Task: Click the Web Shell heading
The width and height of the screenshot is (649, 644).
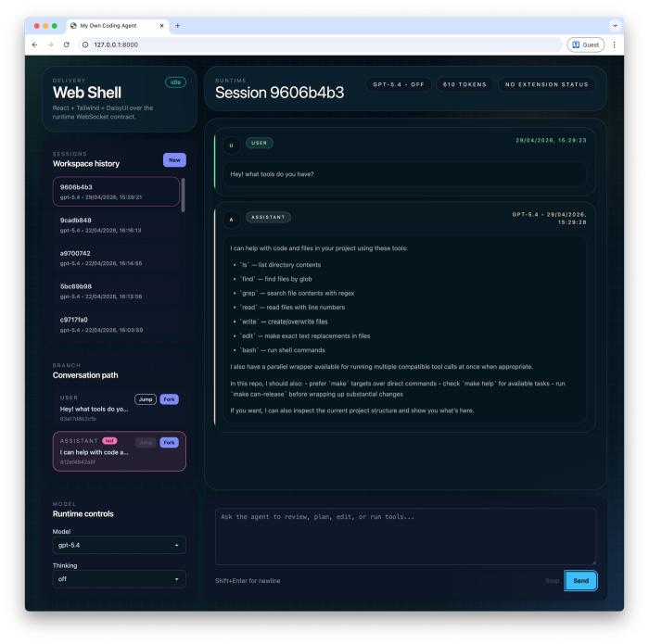Action: pos(87,93)
